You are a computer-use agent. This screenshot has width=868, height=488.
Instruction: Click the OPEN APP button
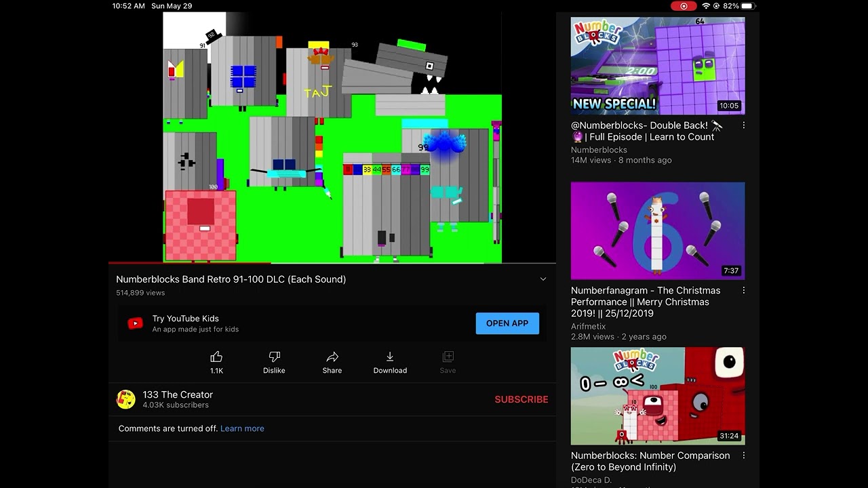[507, 323]
